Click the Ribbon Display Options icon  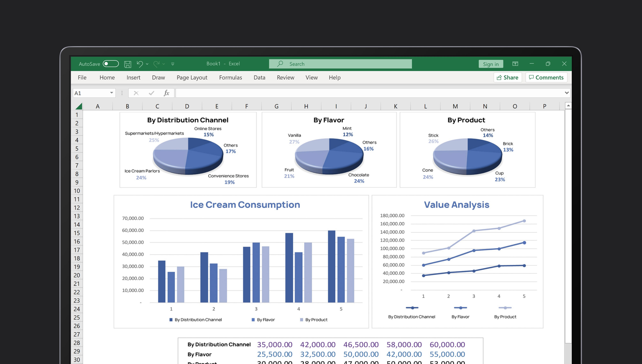515,64
